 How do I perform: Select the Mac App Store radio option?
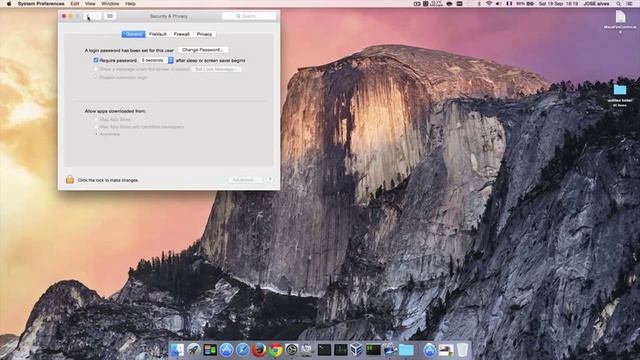coord(96,120)
